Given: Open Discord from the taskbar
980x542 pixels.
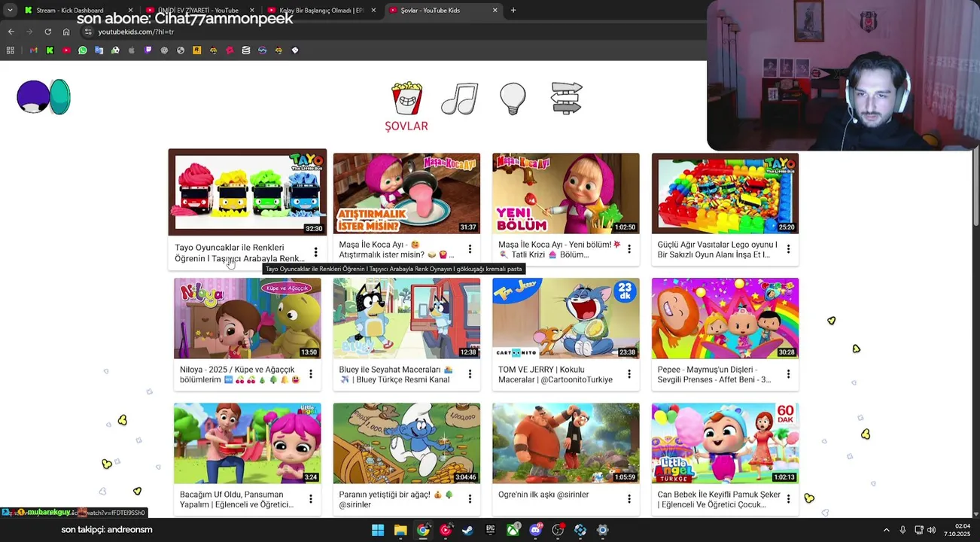Looking at the screenshot, I should pyautogui.click(x=535, y=530).
